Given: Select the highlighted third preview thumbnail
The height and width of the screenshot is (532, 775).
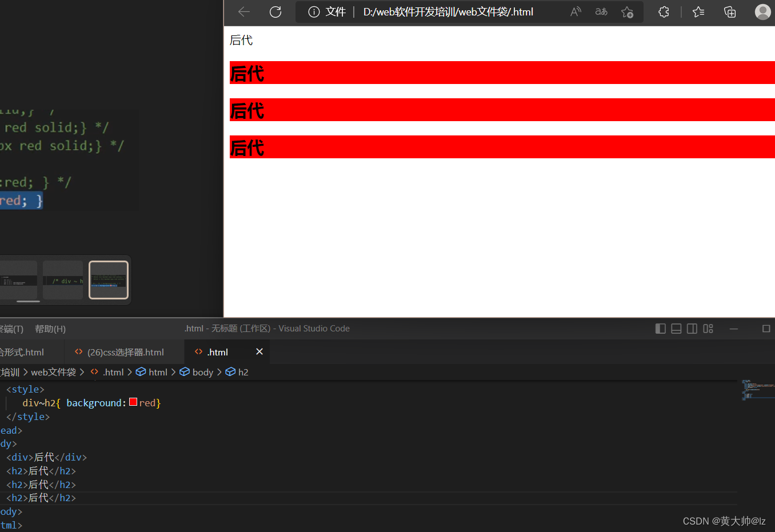Looking at the screenshot, I should click(109, 280).
